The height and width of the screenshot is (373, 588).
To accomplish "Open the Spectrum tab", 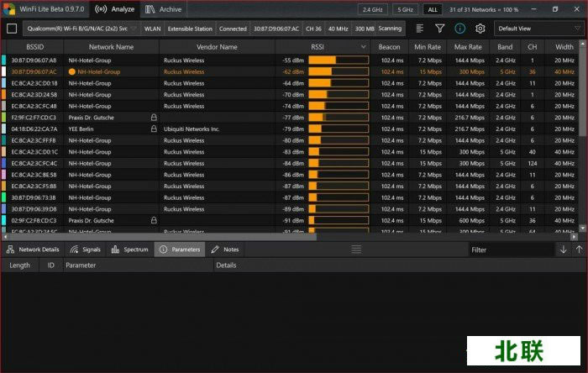I will [x=129, y=250].
